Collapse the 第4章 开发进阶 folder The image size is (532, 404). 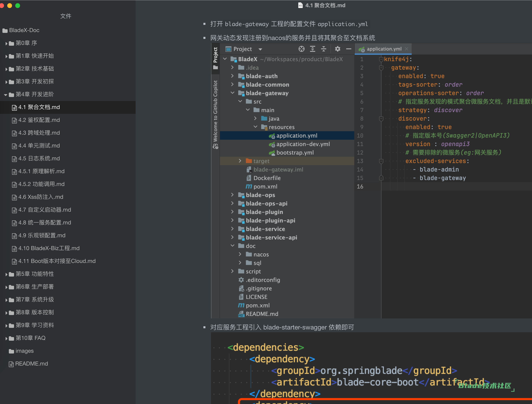coord(6,95)
